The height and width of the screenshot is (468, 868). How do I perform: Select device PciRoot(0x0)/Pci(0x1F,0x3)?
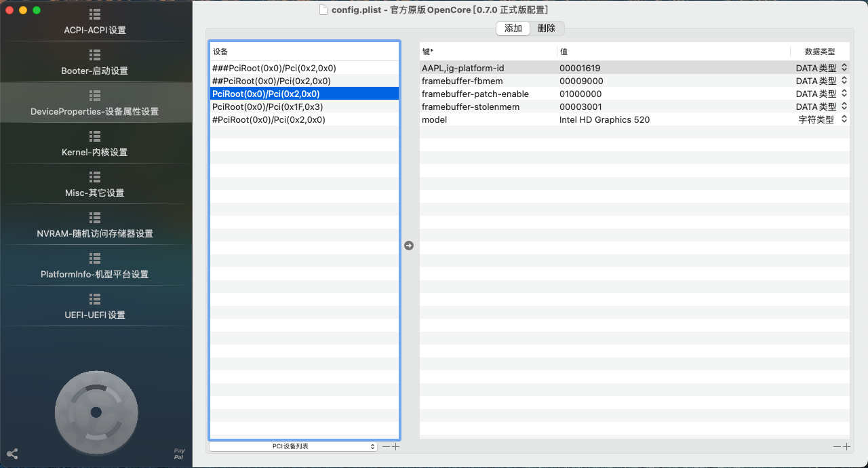(304, 106)
